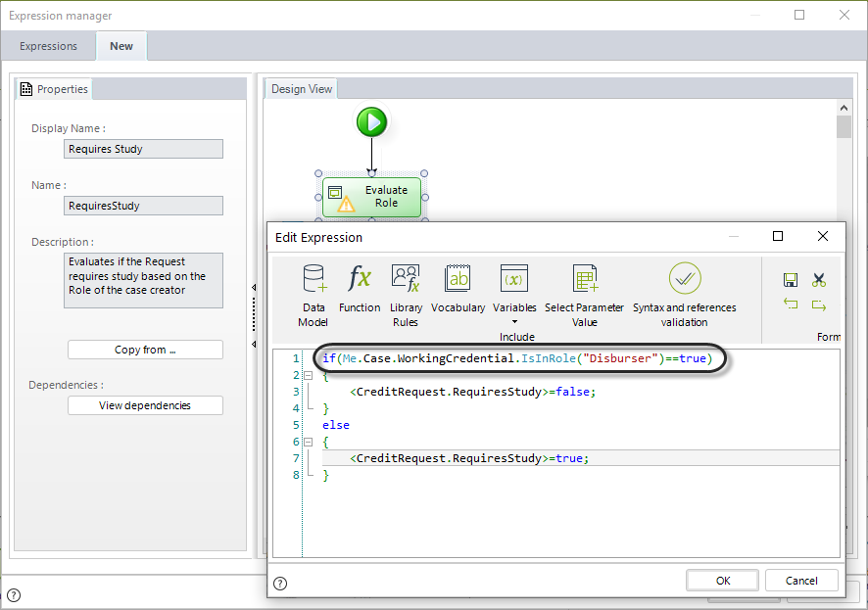Viewport: 868px width, 610px height.
Task: Open the Vocabulary tool
Action: [458, 289]
